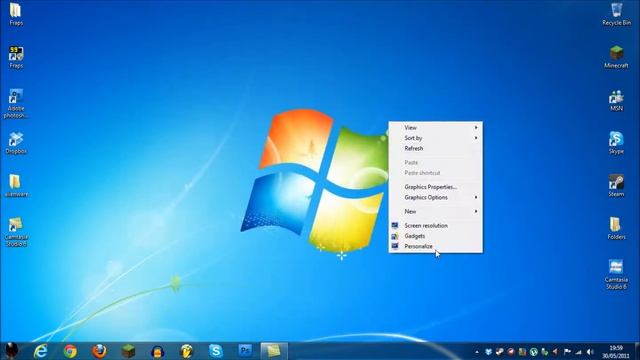Screen dimensions: 640x360
Task: Open the Folders desktop folder icon
Action: [616, 229]
